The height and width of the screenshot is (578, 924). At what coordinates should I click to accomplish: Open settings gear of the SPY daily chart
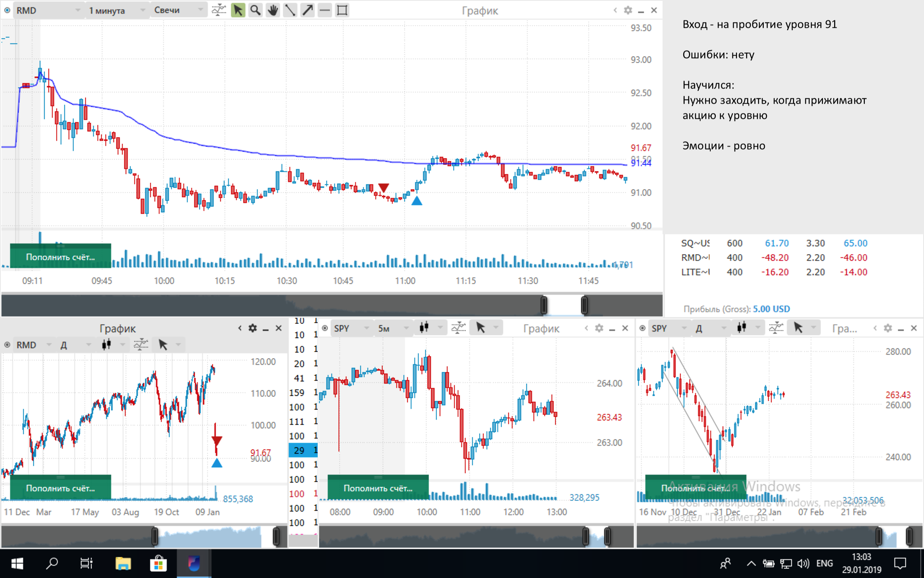click(x=888, y=328)
